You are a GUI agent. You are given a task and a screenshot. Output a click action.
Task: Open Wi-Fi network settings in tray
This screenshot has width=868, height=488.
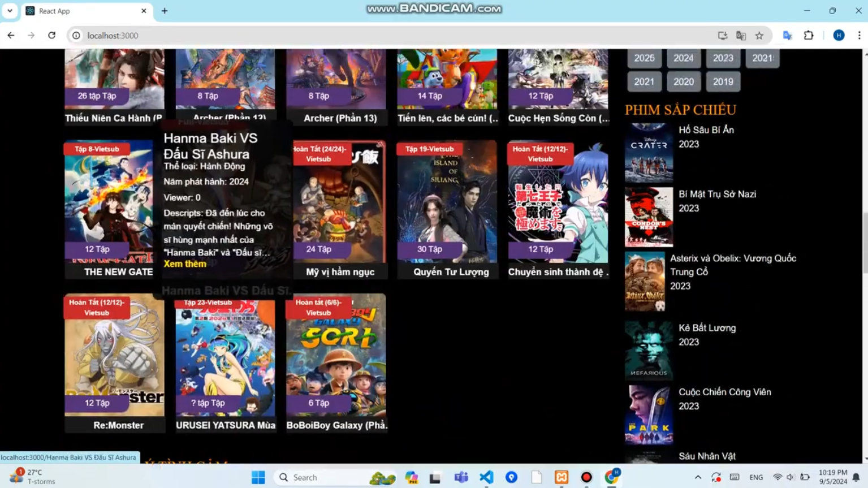[778, 477]
